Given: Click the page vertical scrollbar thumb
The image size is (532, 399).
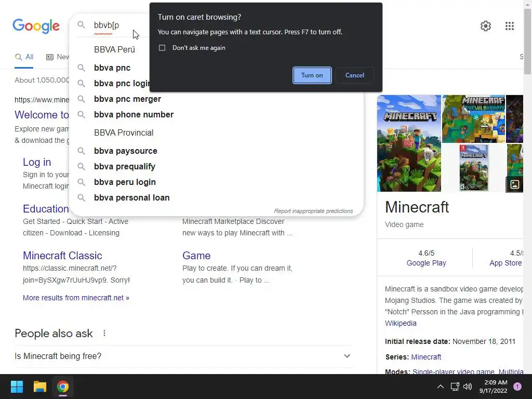Looking at the screenshot, I should (528, 41).
